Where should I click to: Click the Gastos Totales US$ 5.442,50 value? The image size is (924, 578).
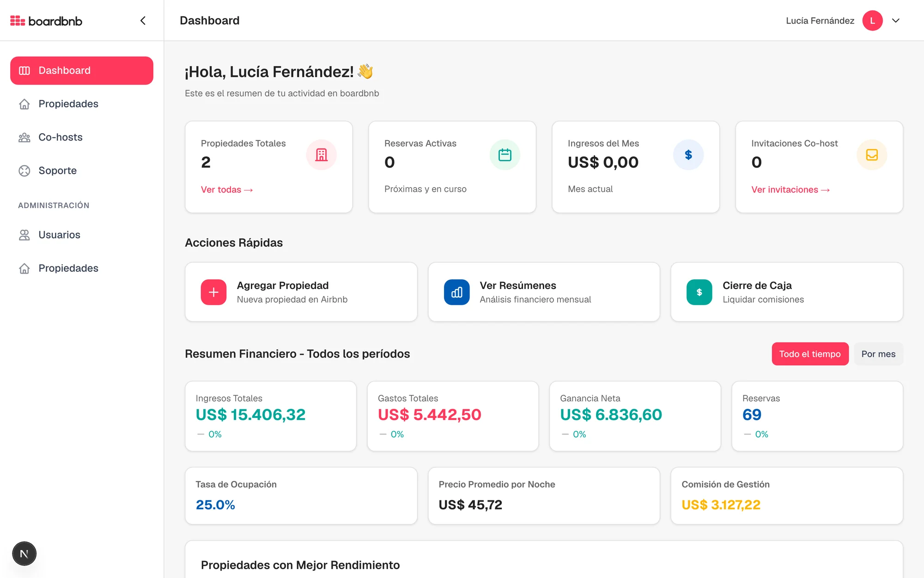430,415
